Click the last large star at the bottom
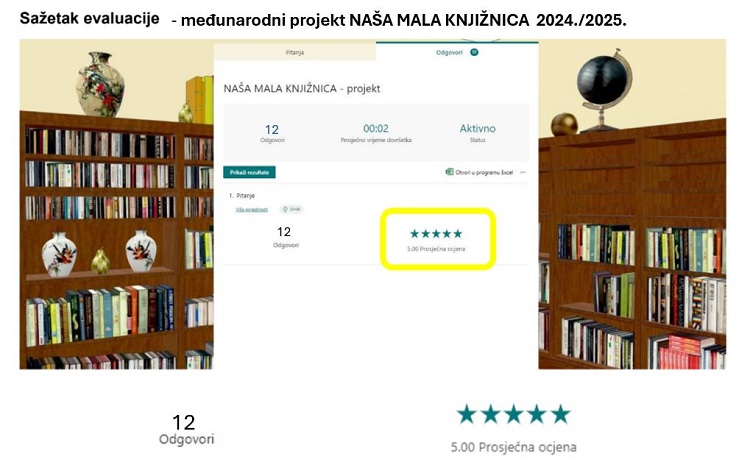 tap(561, 414)
